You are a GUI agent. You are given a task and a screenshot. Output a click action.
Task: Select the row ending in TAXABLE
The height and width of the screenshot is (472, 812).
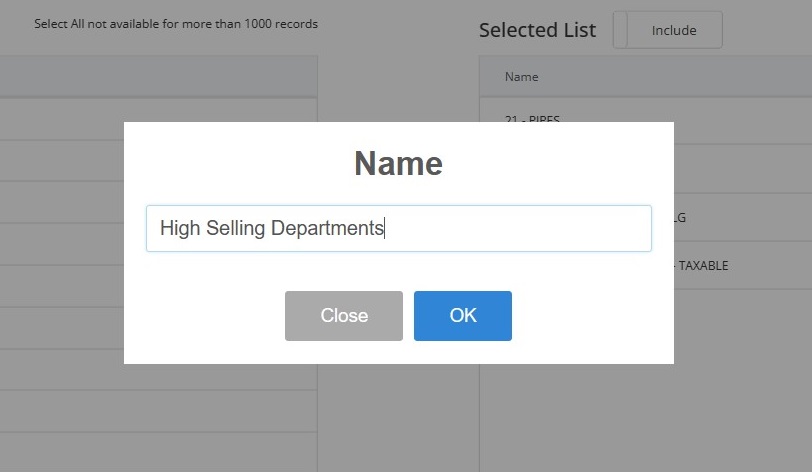[x=743, y=265]
